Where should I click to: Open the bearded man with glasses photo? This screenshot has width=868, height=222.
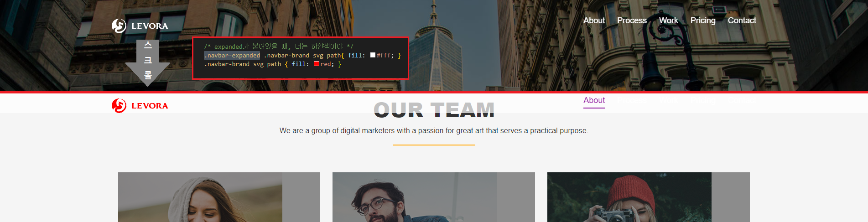[434, 197]
